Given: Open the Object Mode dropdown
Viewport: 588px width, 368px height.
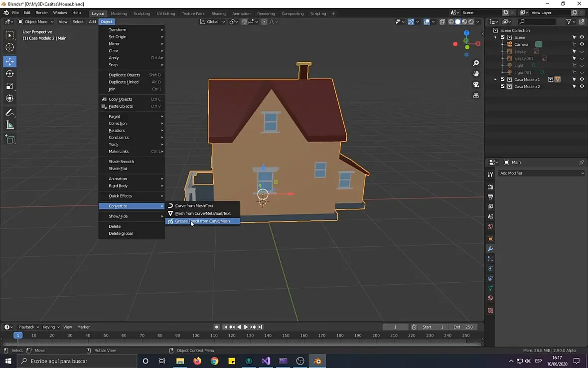Looking at the screenshot, I should 36,21.
